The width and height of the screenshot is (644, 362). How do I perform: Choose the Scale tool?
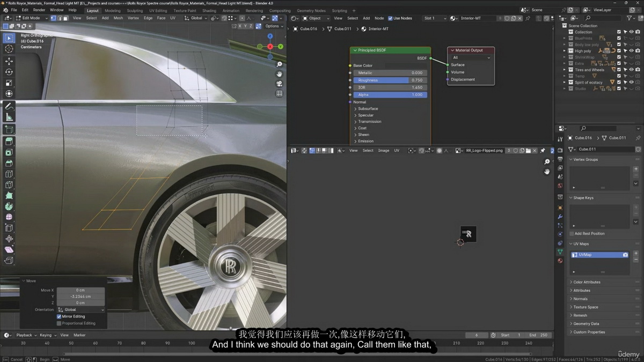coord(9,83)
